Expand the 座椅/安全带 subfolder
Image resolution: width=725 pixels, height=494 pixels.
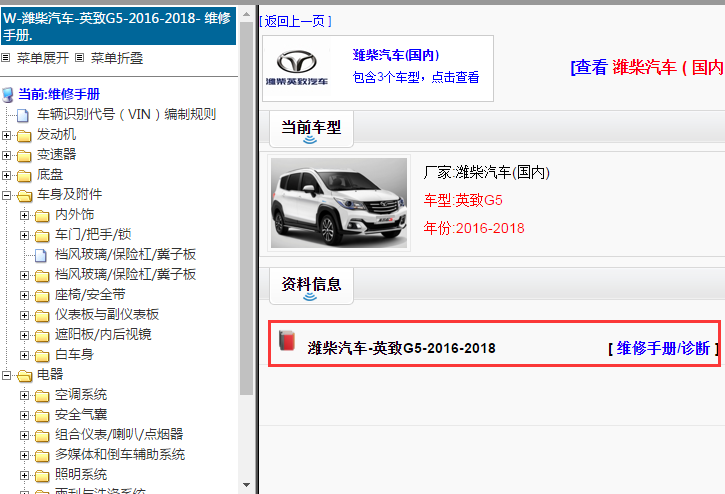(25, 296)
